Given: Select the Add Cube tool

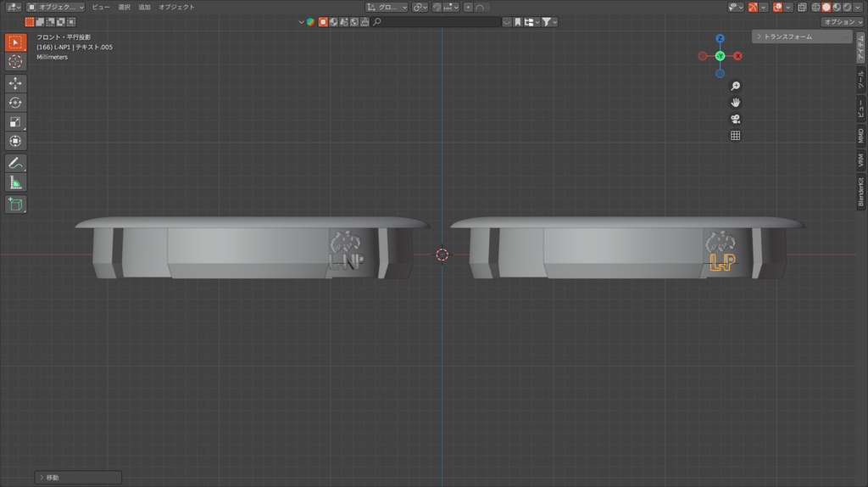Looking at the screenshot, I should point(15,204).
